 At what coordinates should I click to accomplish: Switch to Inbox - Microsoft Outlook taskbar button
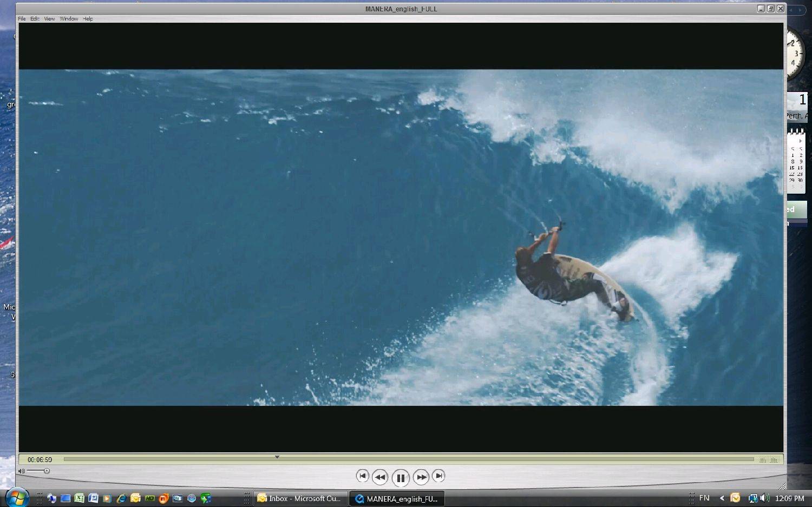pos(299,498)
